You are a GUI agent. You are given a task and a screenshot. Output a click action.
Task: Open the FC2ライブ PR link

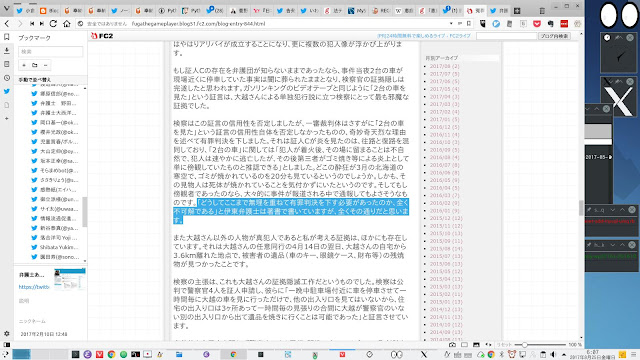click(x=423, y=36)
